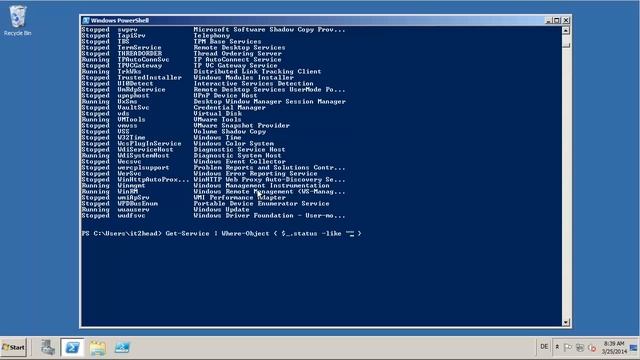
Task: Open the DE input language selector
Action: tap(544, 347)
